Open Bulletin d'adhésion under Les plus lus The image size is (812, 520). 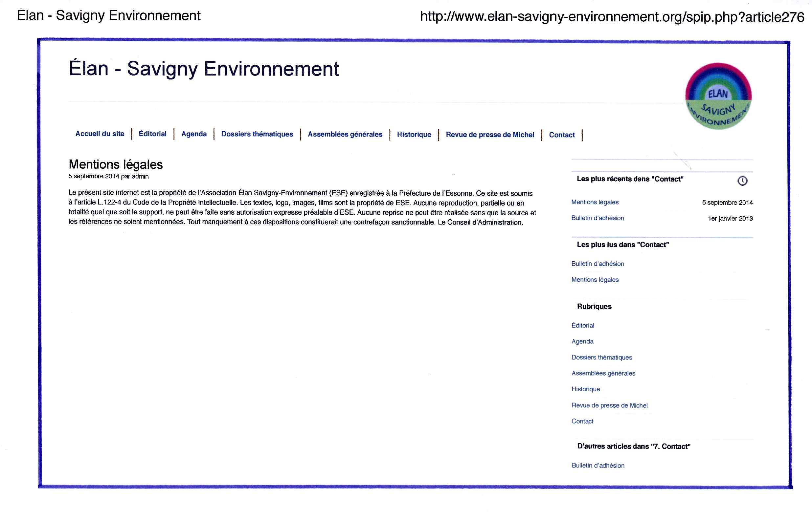tap(598, 264)
